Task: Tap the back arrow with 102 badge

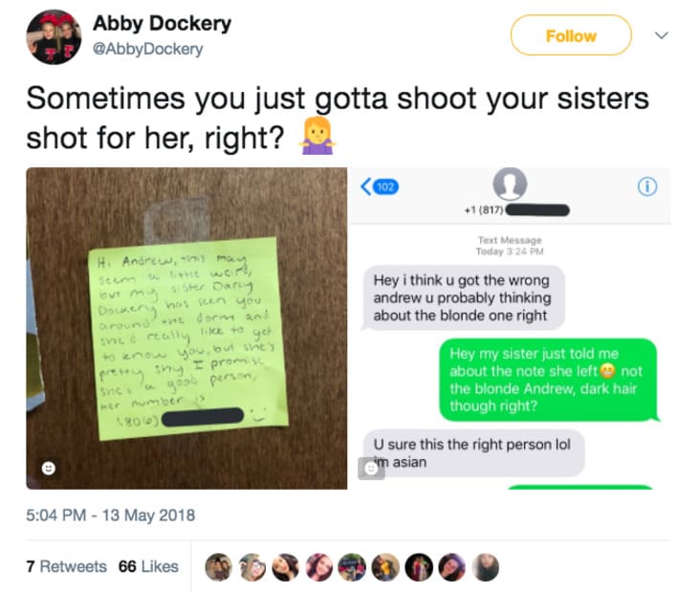Action: click(380, 186)
